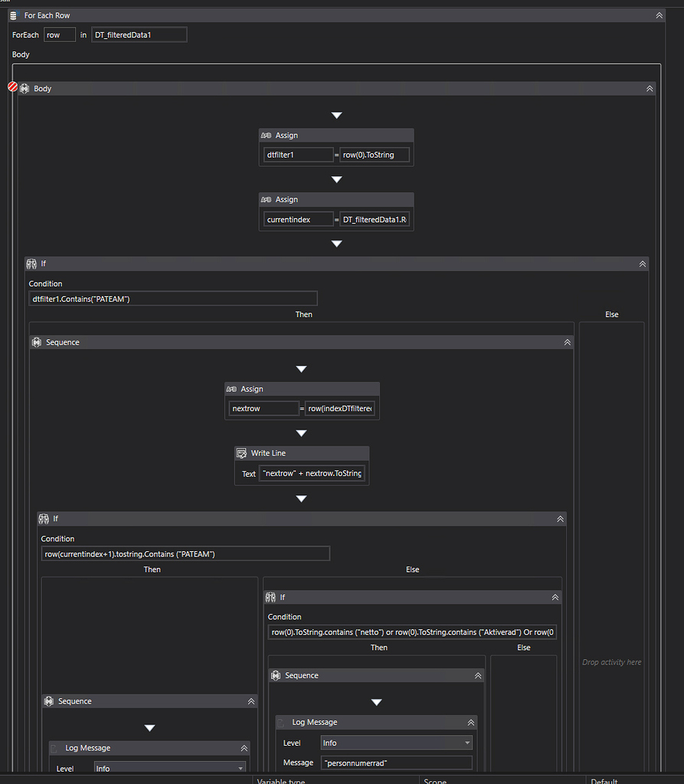
Task: Collapse the Sequence holding the Log Message
Action: [x=478, y=675]
